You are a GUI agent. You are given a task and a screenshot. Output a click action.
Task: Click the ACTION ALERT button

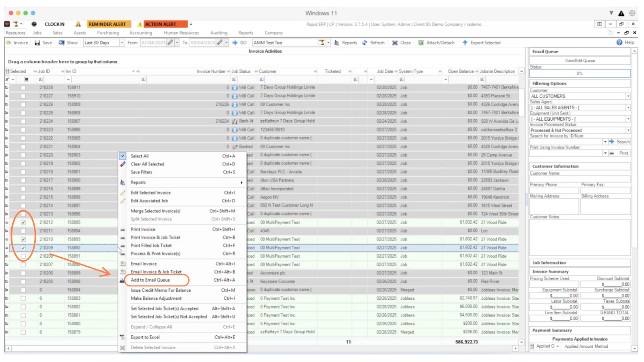(165, 24)
